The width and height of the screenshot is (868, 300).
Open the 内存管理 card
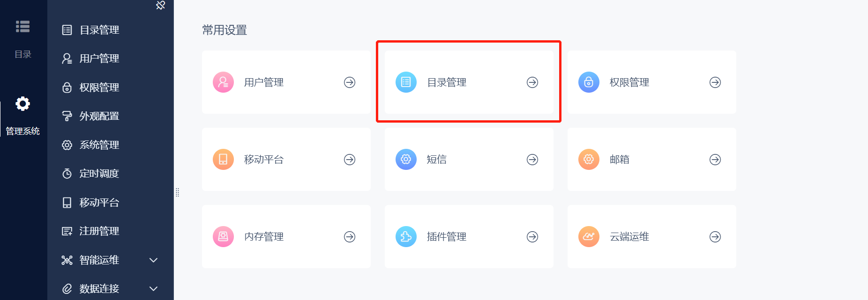[286, 237]
